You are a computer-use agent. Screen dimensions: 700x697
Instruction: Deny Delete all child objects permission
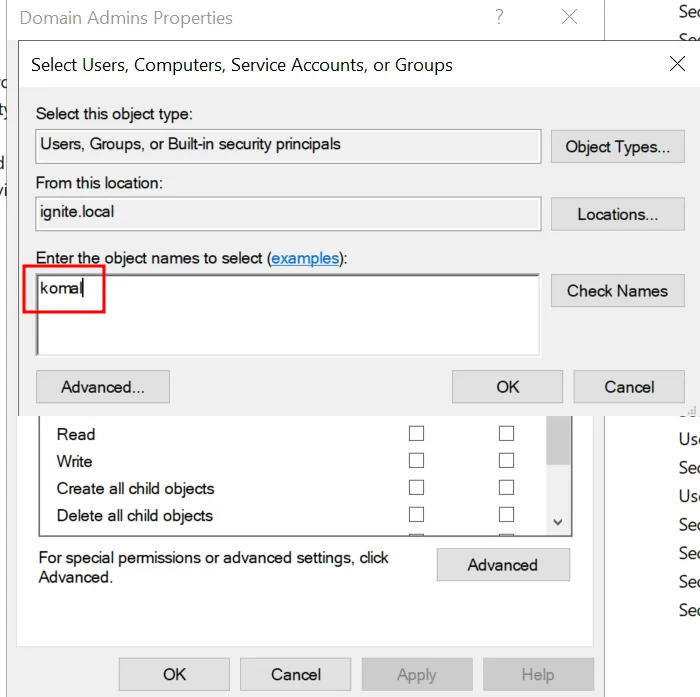click(506, 515)
